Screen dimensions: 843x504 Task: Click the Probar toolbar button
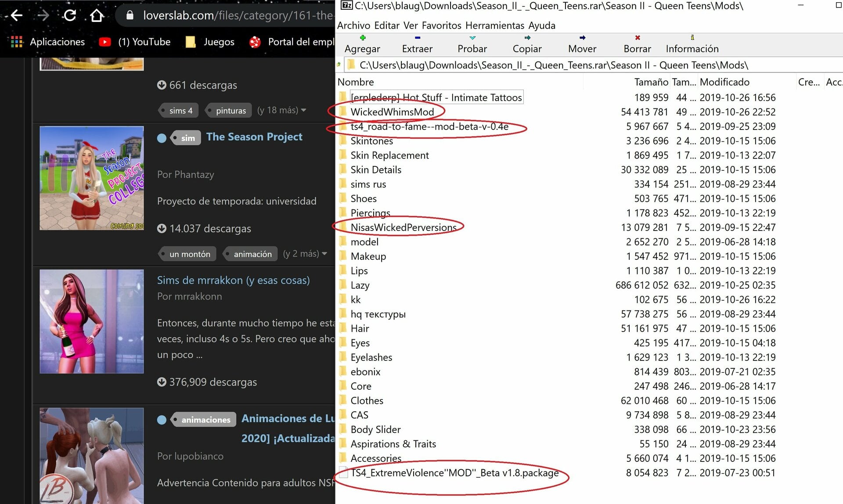click(472, 44)
